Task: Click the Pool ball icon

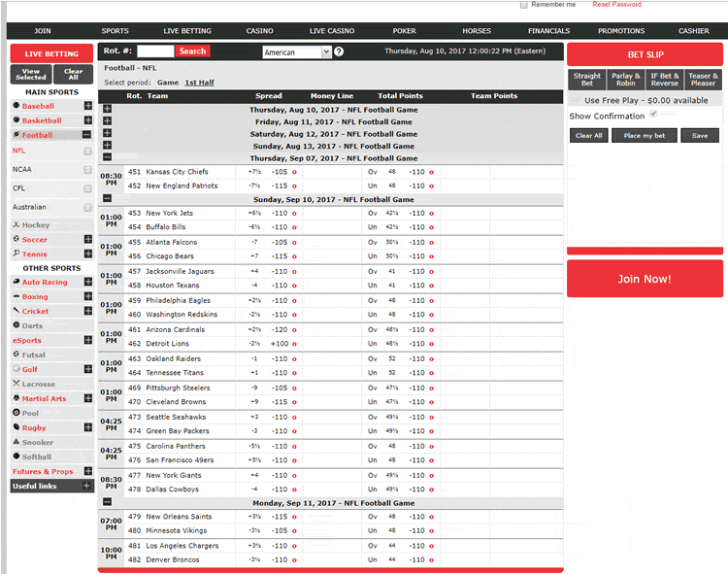Action: pos(17,413)
